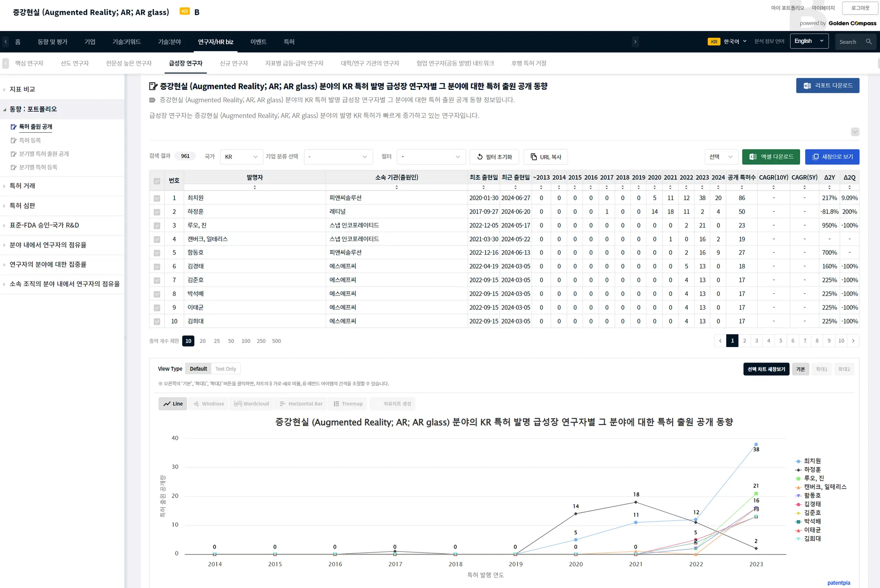This screenshot has width=880, height=588.
Task: Select the Wordcloud chart type
Action: 251,404
